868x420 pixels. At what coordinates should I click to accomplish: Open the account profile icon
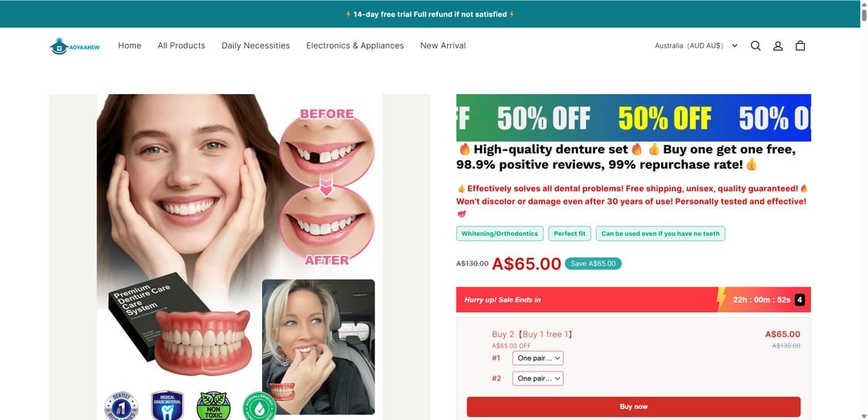click(778, 46)
